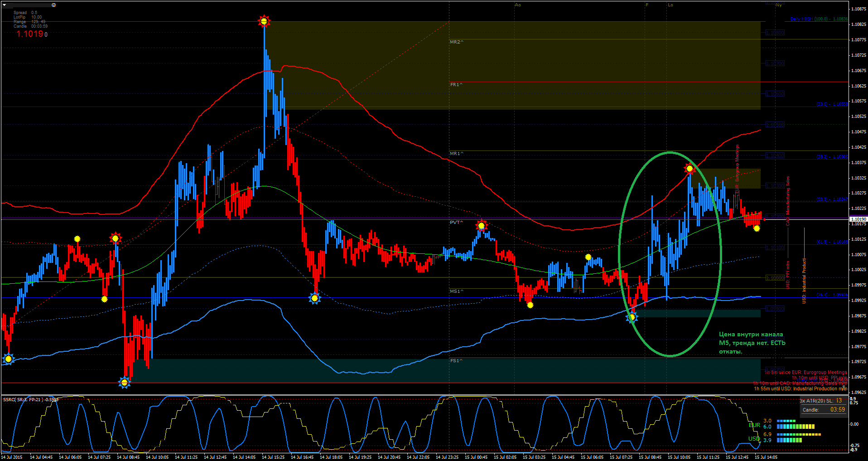868x461 pixels.
Task: Select the red sun marker at the 14 Jul 07:25 peak
Action: click(116, 238)
